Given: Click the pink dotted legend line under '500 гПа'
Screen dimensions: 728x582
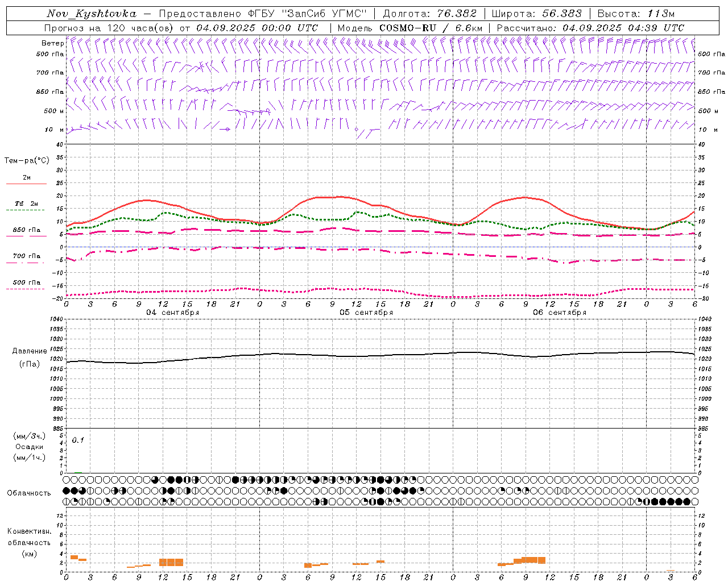Looking at the screenshot, I should tap(26, 289).
